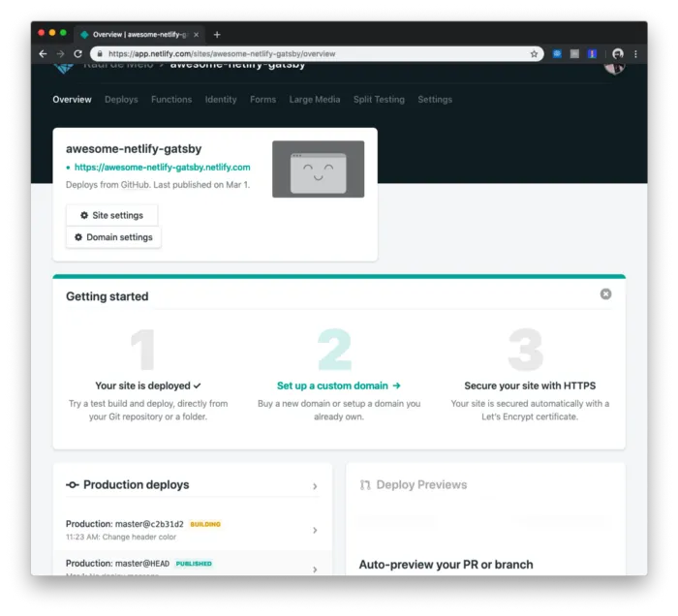Open a new browser tab

click(217, 35)
